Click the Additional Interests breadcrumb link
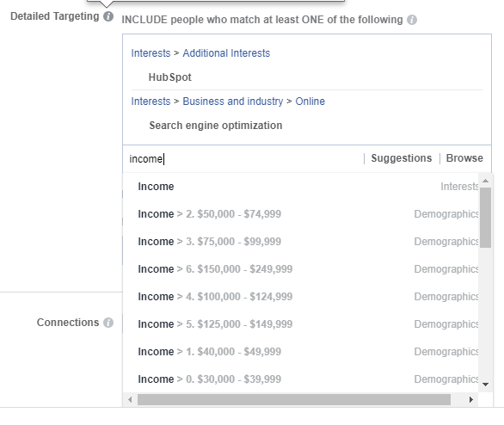The height and width of the screenshot is (425, 504). pos(226,53)
